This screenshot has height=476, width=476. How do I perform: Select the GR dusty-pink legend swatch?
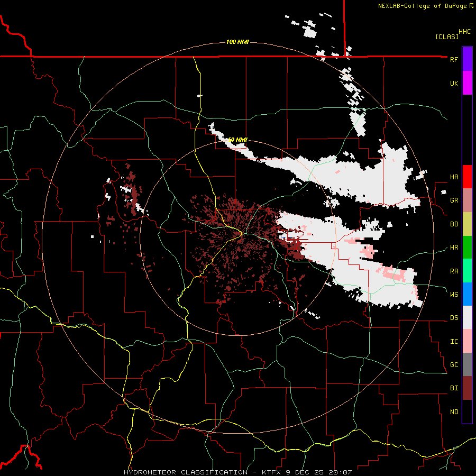[467, 200]
